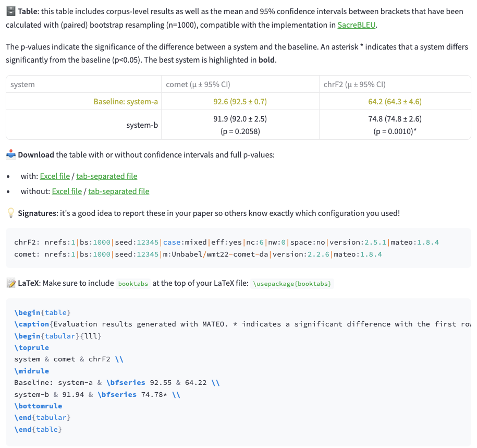This screenshot has width=477, height=448.
Task: Click chrF2 cell '74.8 (74.8 ± 2.6)'
Action: [x=395, y=119]
